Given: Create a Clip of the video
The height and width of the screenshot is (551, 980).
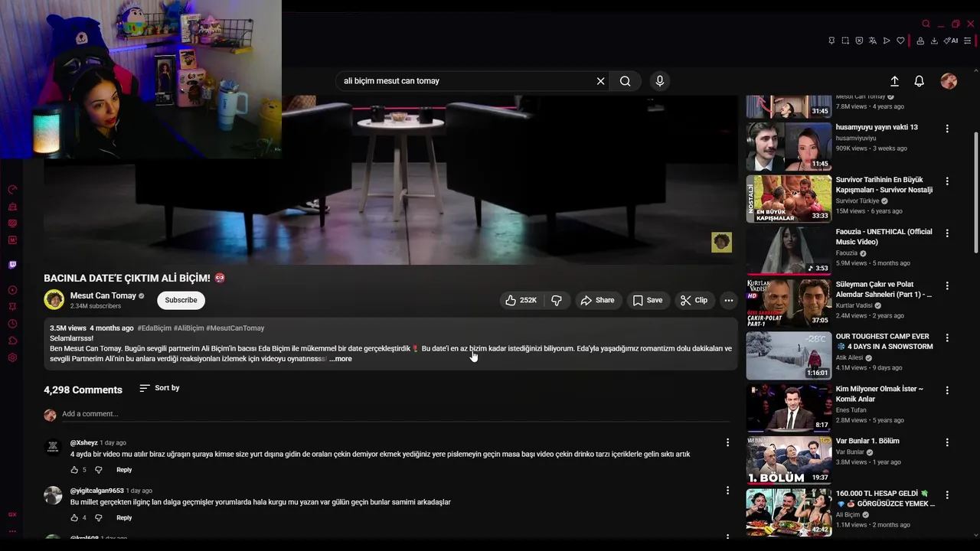Looking at the screenshot, I should (694, 301).
